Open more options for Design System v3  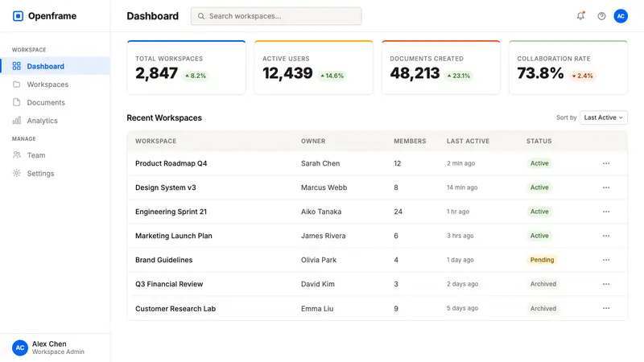[x=606, y=187]
